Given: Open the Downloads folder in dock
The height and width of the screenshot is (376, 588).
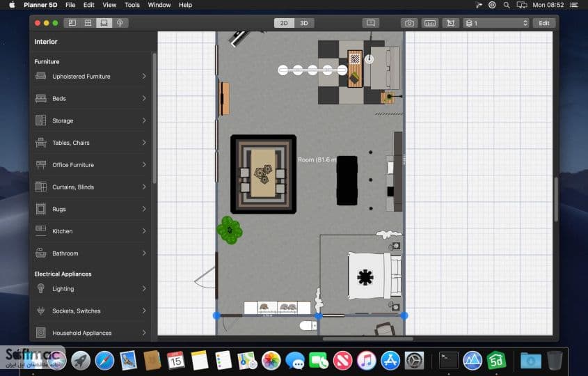Looking at the screenshot, I should [x=531, y=361].
